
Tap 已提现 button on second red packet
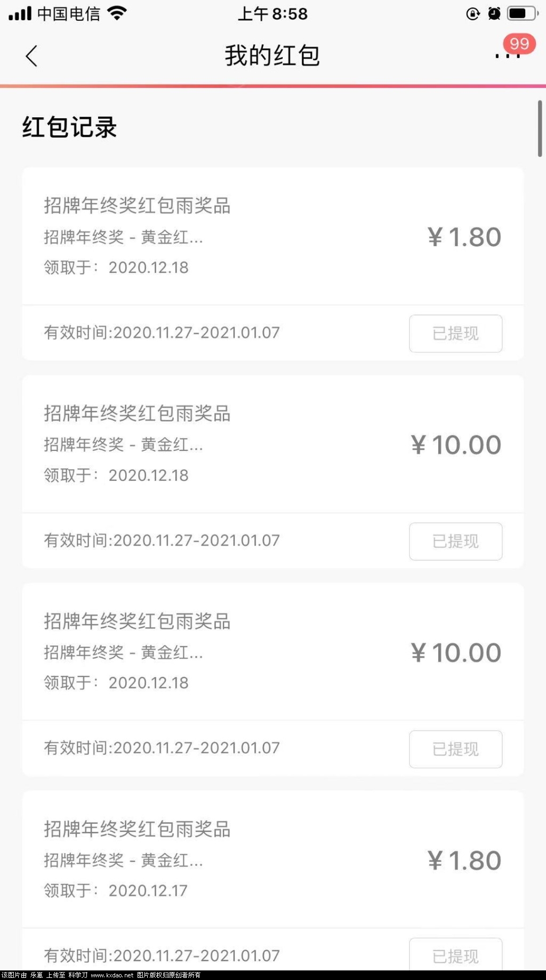pos(455,541)
